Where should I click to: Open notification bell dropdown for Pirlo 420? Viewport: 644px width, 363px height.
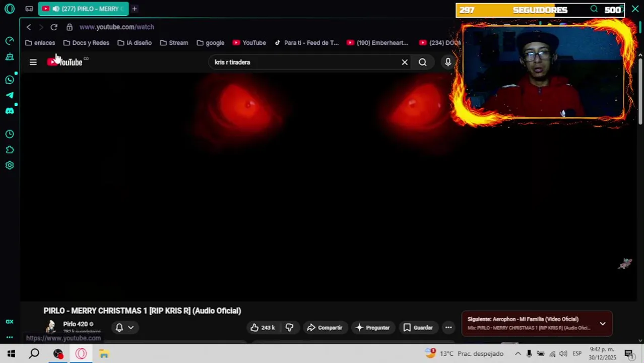tap(124, 328)
